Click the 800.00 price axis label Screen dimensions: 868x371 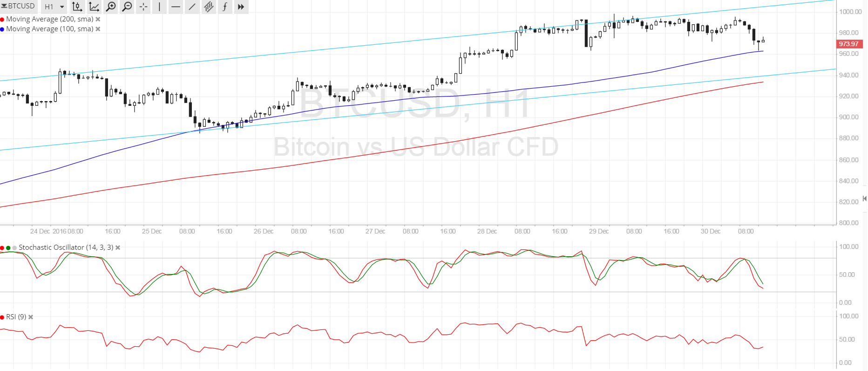tap(849, 223)
